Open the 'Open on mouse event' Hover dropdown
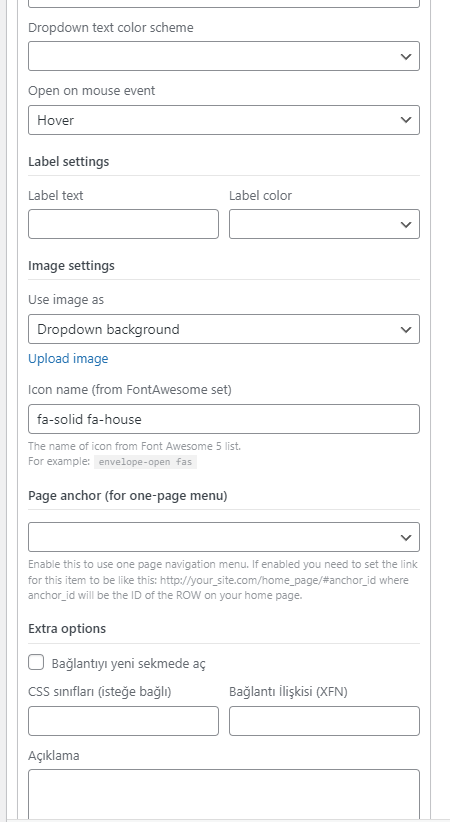 pyautogui.click(x=223, y=120)
